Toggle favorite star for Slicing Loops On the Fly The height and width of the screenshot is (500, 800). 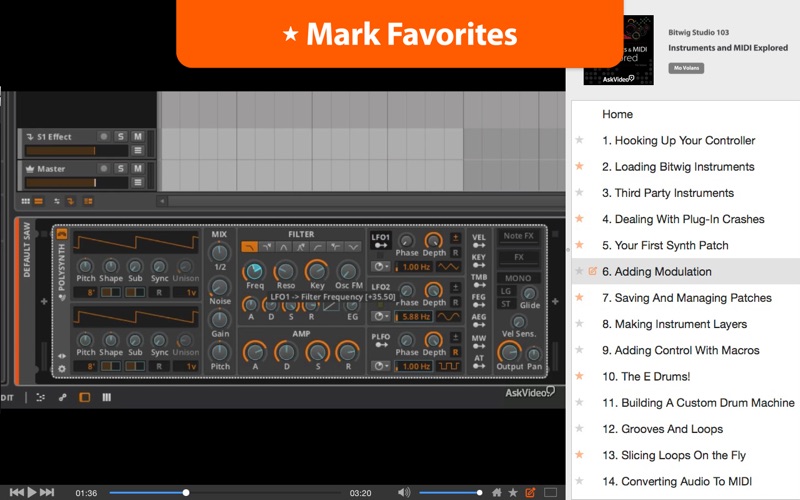(580, 455)
